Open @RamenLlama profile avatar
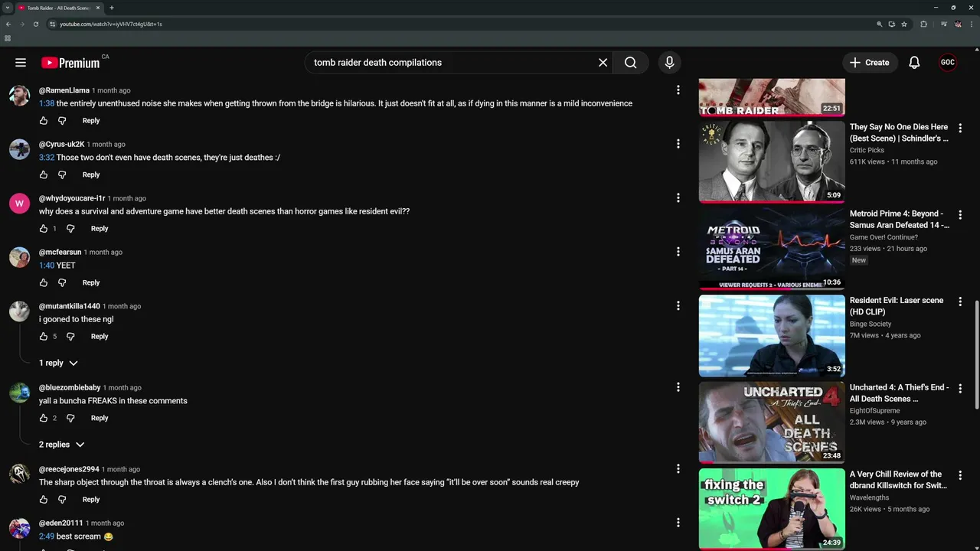 click(x=19, y=96)
